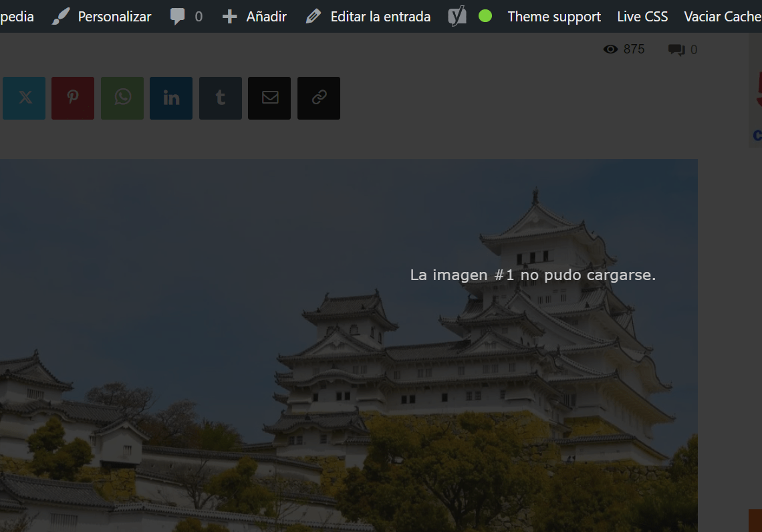Open Theme support menu

pos(555,17)
